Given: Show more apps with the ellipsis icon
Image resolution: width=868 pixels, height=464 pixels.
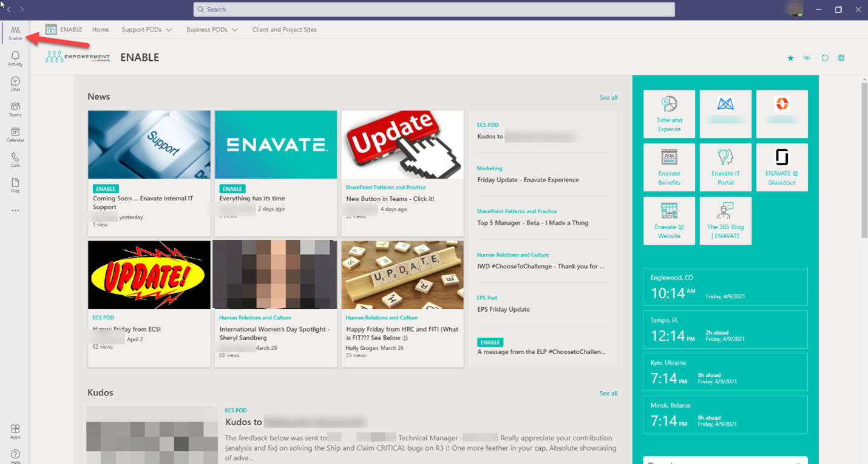Looking at the screenshot, I should click(15, 211).
